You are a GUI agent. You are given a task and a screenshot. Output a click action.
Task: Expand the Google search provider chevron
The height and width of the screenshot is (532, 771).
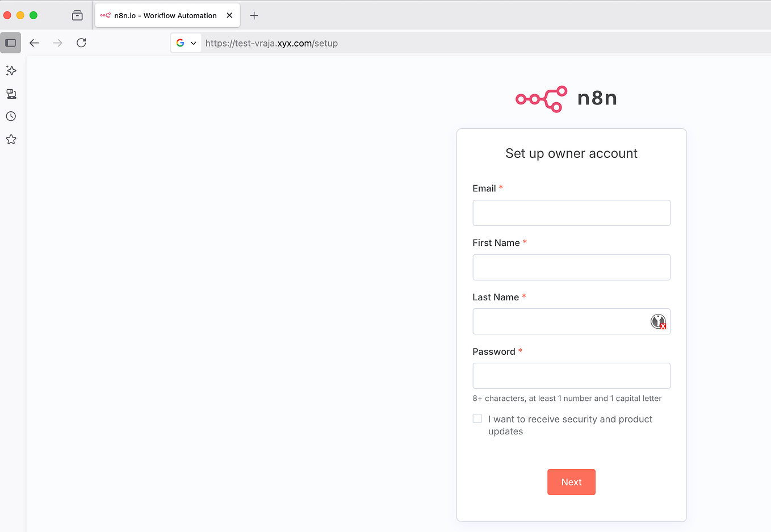[x=192, y=43]
